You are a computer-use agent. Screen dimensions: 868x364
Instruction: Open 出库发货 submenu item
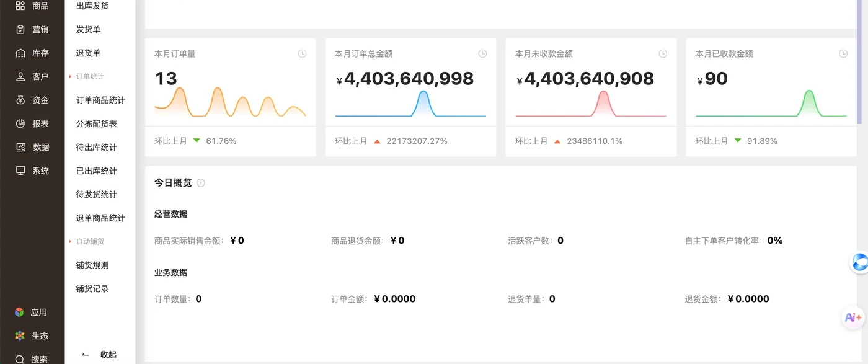92,6
